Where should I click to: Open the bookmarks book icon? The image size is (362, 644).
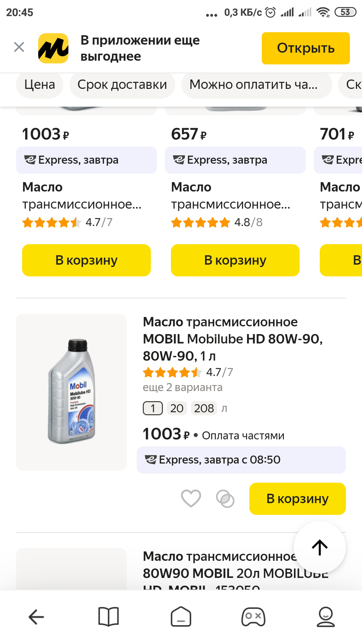[x=109, y=617]
